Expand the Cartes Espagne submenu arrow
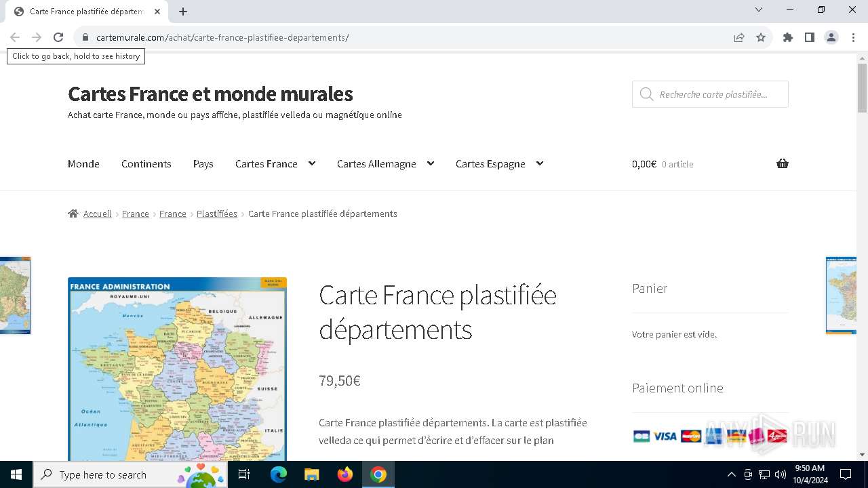Viewport: 868px width, 488px height. [540, 163]
